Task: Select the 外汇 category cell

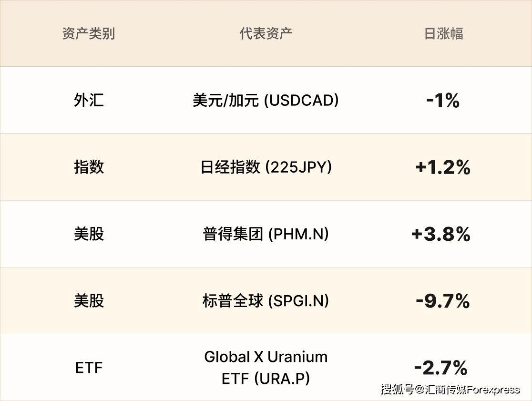Action: coord(89,101)
